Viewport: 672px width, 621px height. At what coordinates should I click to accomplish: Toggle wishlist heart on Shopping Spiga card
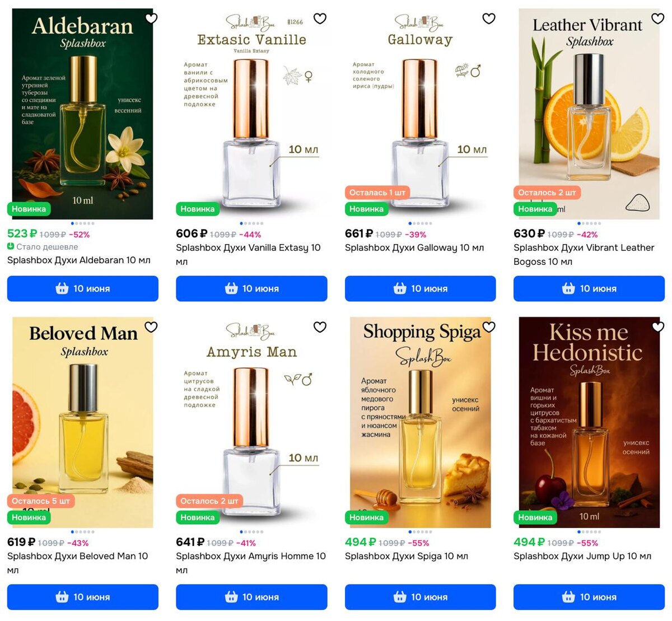pyautogui.click(x=489, y=327)
